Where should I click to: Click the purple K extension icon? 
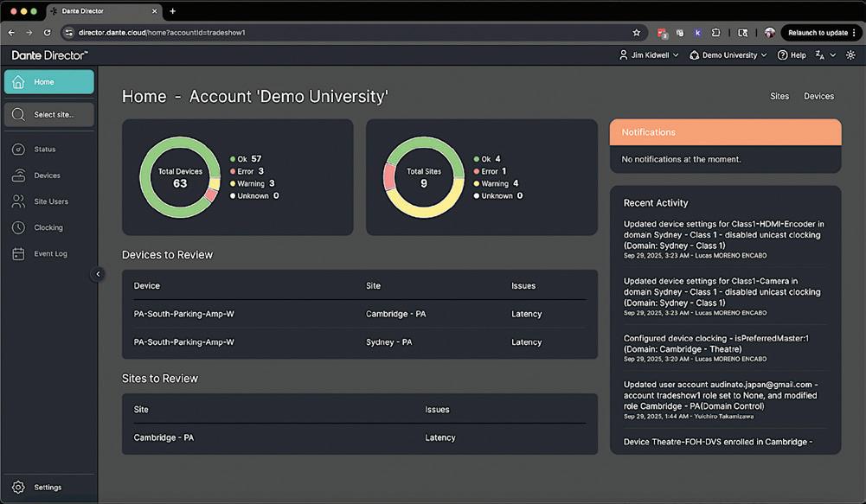pyautogui.click(x=697, y=33)
